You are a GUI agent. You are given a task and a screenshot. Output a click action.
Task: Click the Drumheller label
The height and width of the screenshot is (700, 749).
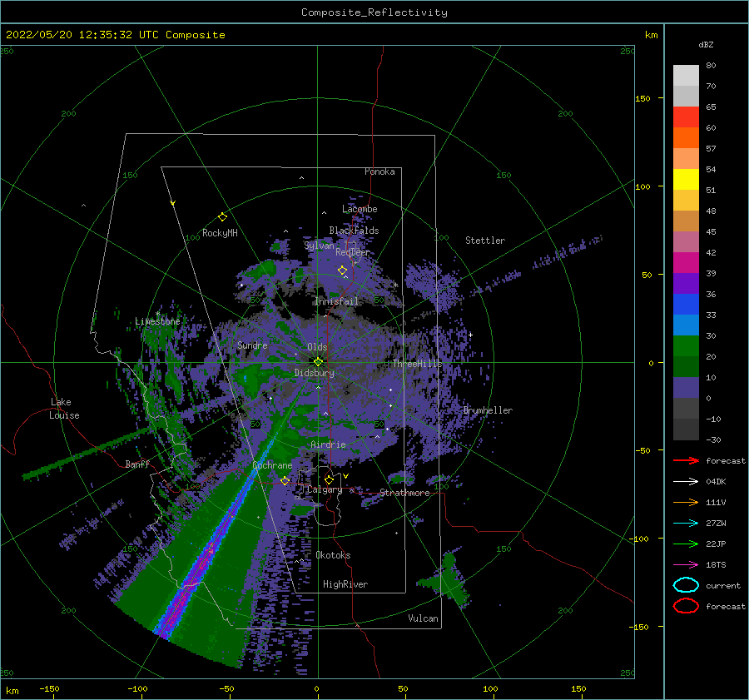[488, 410]
